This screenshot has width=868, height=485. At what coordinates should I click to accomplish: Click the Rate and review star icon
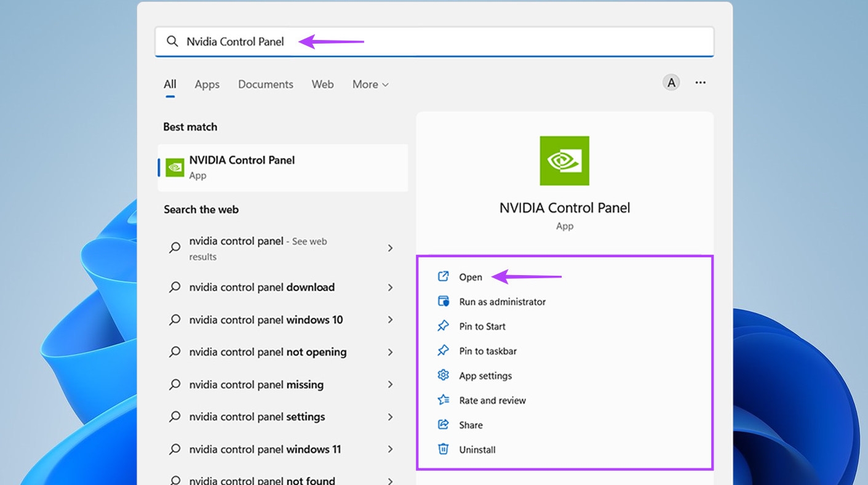click(443, 400)
